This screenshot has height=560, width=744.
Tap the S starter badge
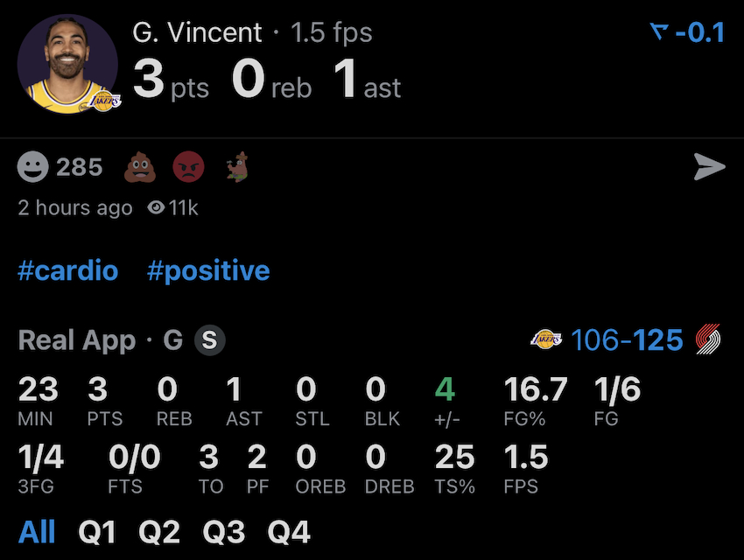click(x=209, y=340)
